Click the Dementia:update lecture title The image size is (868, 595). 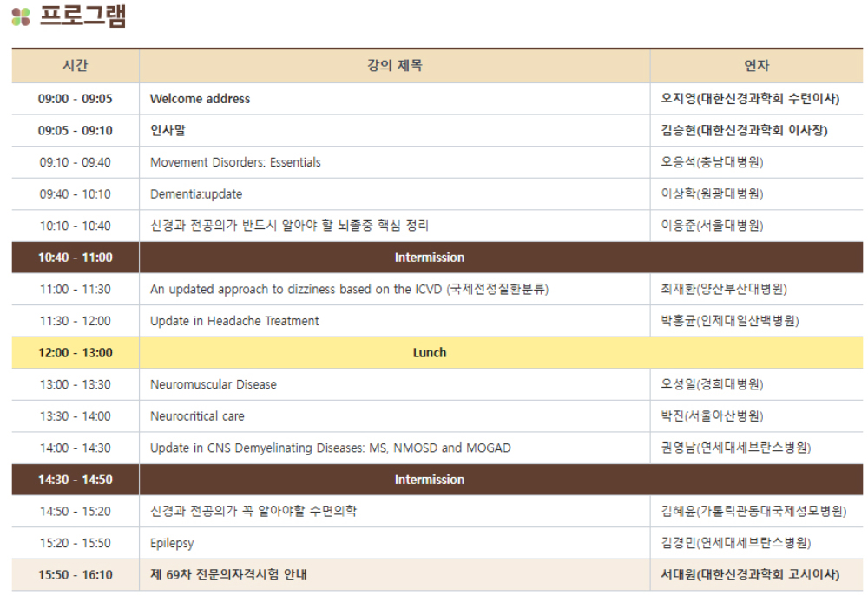click(196, 194)
